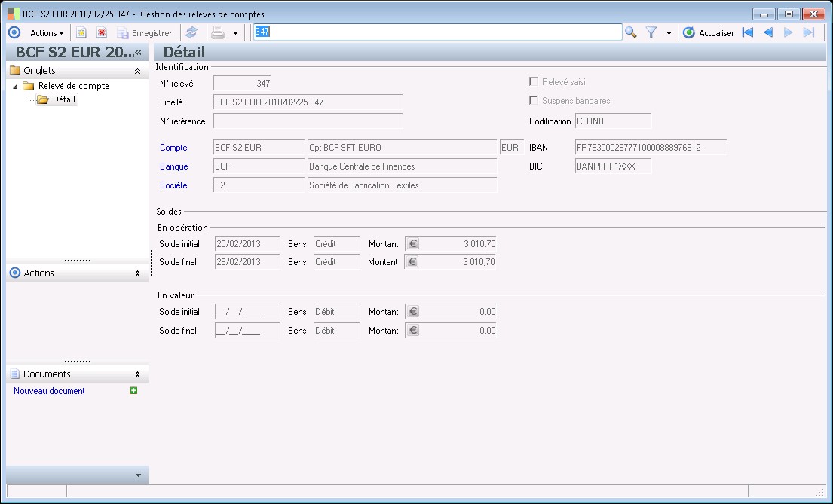Click the filter funnel icon
This screenshot has width=833, height=504.
(651, 32)
